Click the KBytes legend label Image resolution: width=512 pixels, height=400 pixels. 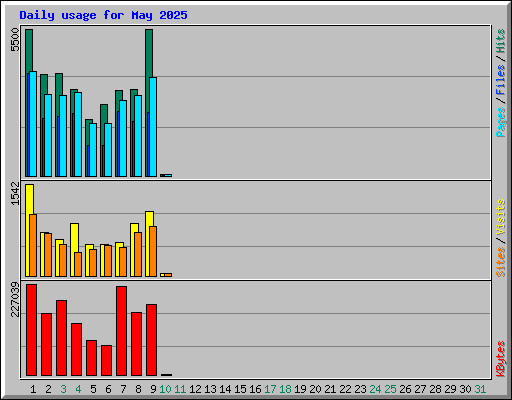500,359
